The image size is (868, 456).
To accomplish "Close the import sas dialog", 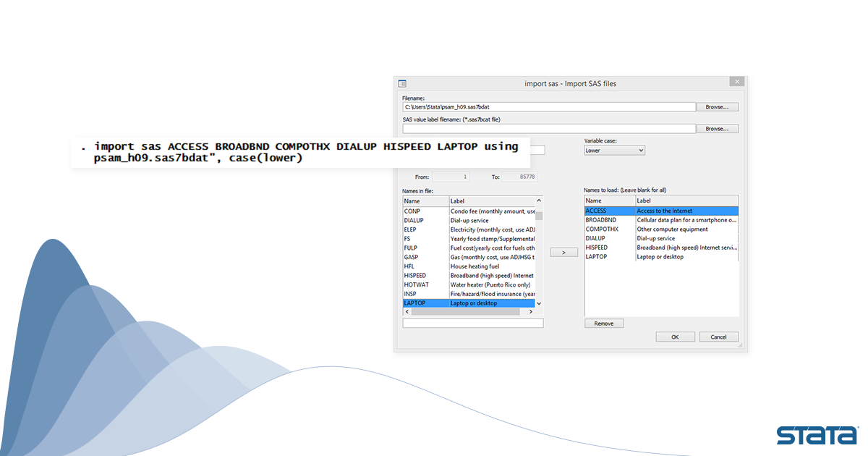I will click(x=736, y=82).
